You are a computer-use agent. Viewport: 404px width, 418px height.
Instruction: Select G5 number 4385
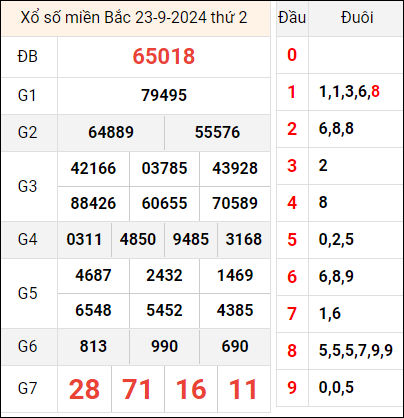click(x=235, y=311)
